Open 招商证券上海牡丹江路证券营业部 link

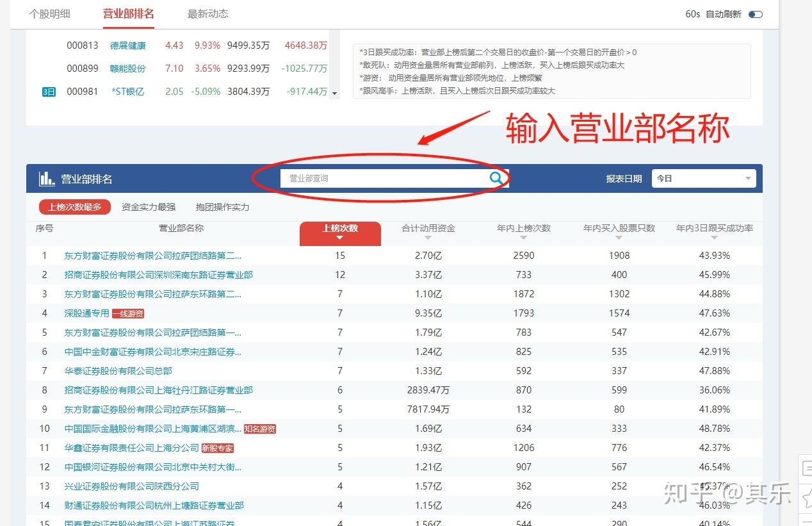point(159,390)
